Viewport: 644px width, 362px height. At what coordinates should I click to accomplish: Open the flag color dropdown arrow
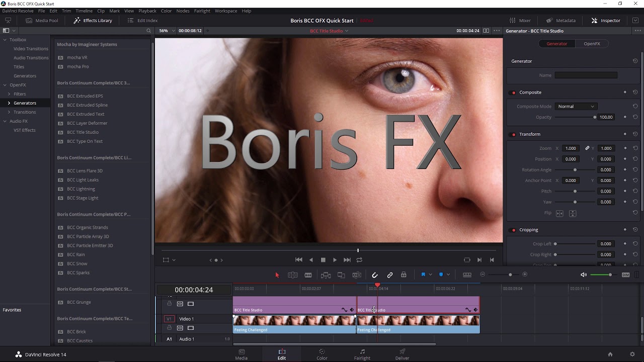[x=430, y=275]
